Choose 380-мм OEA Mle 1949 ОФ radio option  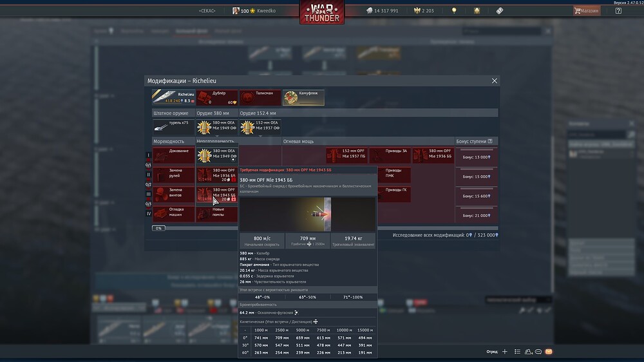click(217, 155)
